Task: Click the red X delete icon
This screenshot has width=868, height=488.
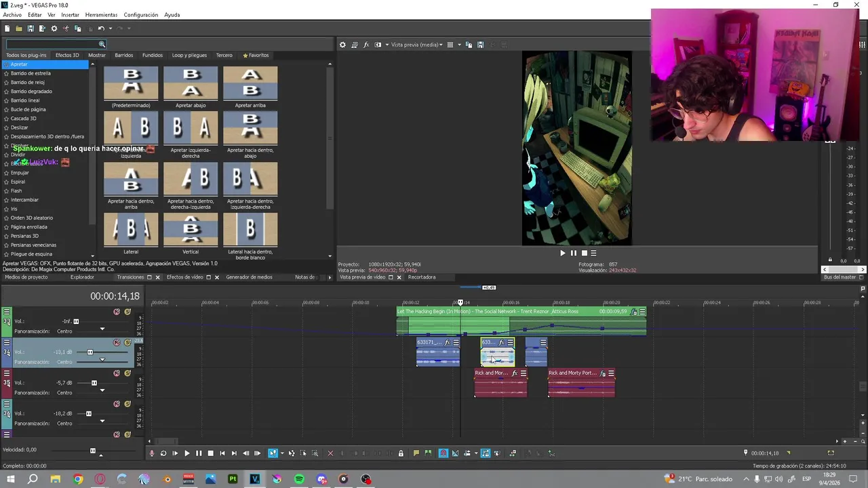Action: point(330,453)
